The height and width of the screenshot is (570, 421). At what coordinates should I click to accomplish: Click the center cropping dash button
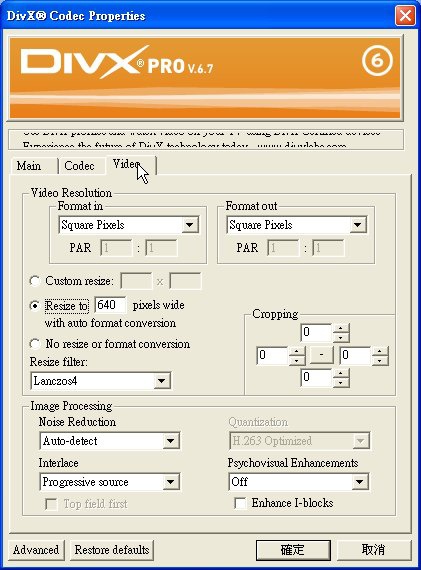[x=321, y=355]
